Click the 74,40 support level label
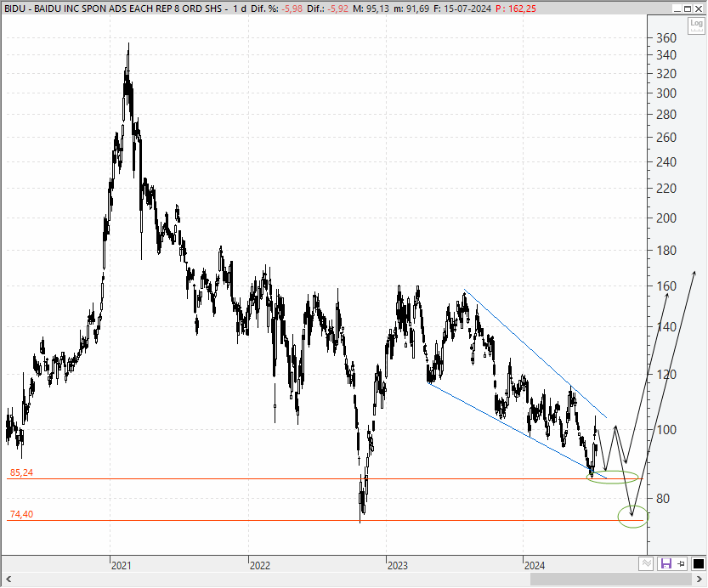This screenshot has width=708, height=588. pos(21,514)
